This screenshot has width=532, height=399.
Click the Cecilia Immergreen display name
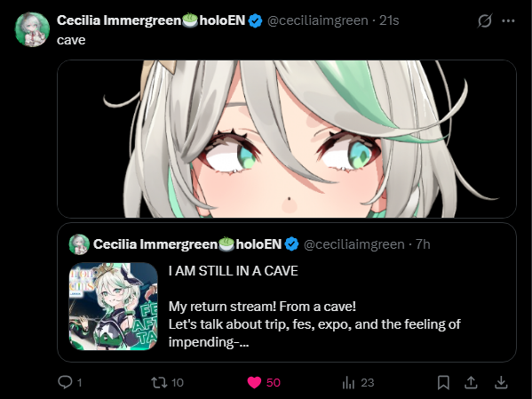tap(151, 20)
